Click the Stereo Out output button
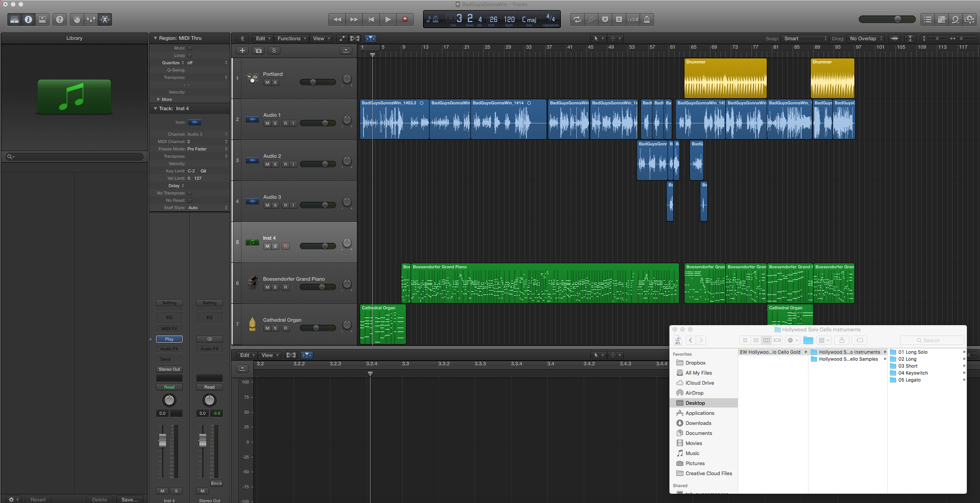The image size is (980, 503). 169,369
